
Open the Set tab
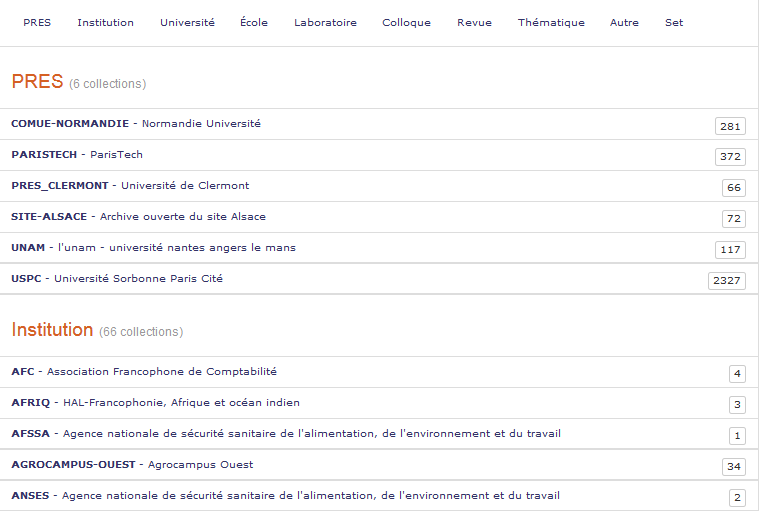click(674, 22)
